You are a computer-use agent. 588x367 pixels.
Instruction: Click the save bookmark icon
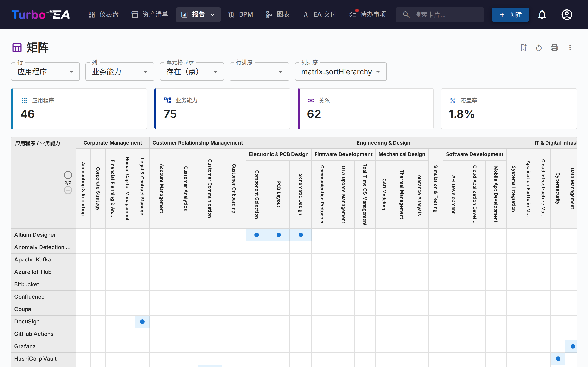coord(523,47)
